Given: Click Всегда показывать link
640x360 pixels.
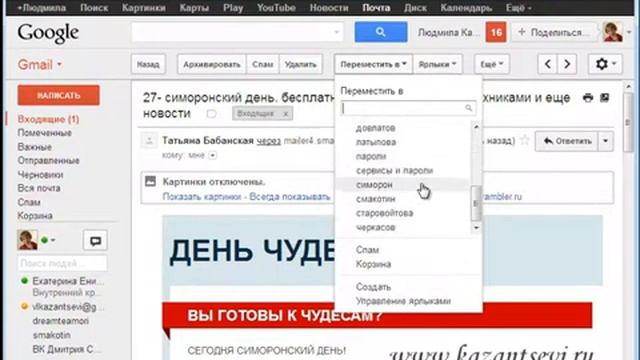Looking at the screenshot, I should (x=290, y=197).
